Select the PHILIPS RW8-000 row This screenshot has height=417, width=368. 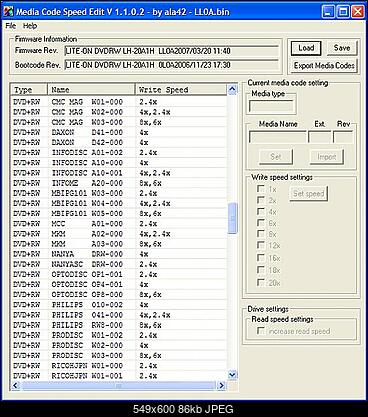coord(119,325)
